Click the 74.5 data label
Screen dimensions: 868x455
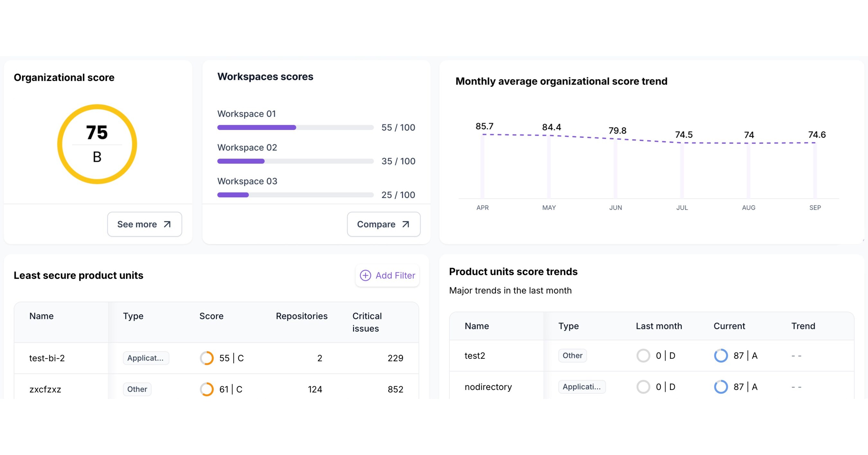[x=684, y=135]
